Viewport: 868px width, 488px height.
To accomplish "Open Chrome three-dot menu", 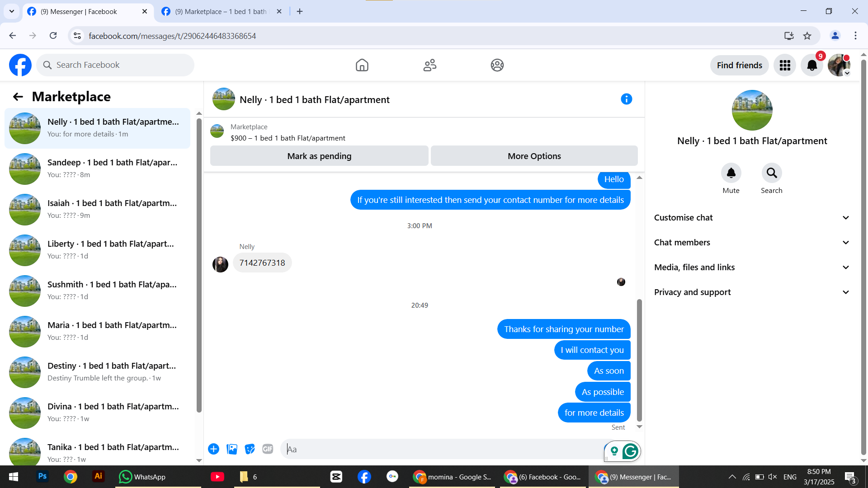I will point(855,36).
